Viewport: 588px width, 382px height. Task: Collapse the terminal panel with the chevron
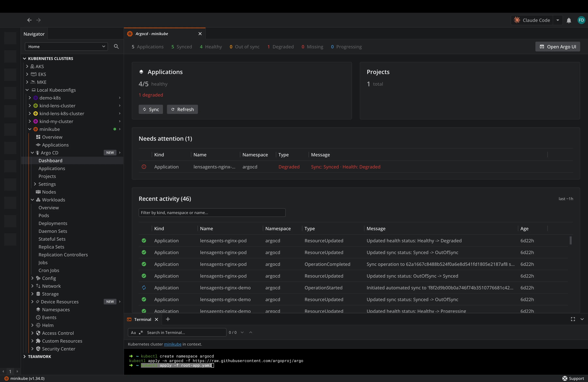pos(582,319)
